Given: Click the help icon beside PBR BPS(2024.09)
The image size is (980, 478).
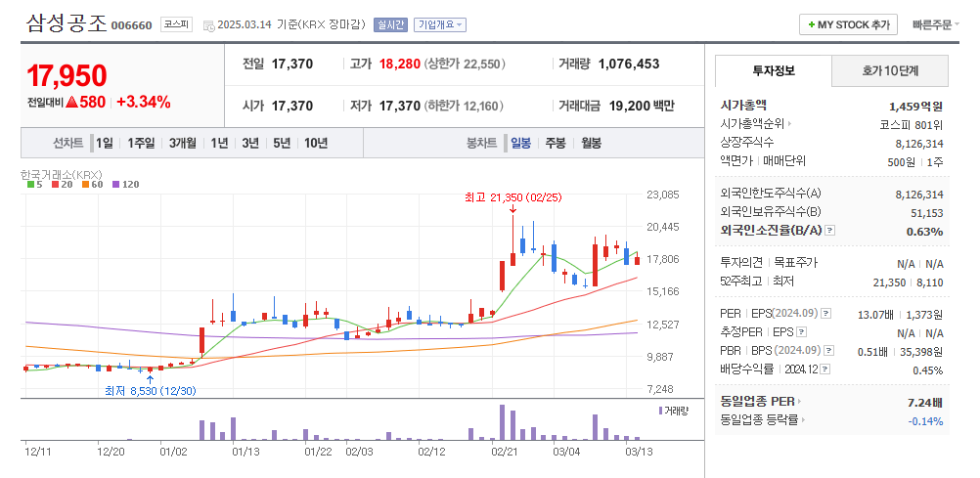Looking at the screenshot, I should click(829, 351).
